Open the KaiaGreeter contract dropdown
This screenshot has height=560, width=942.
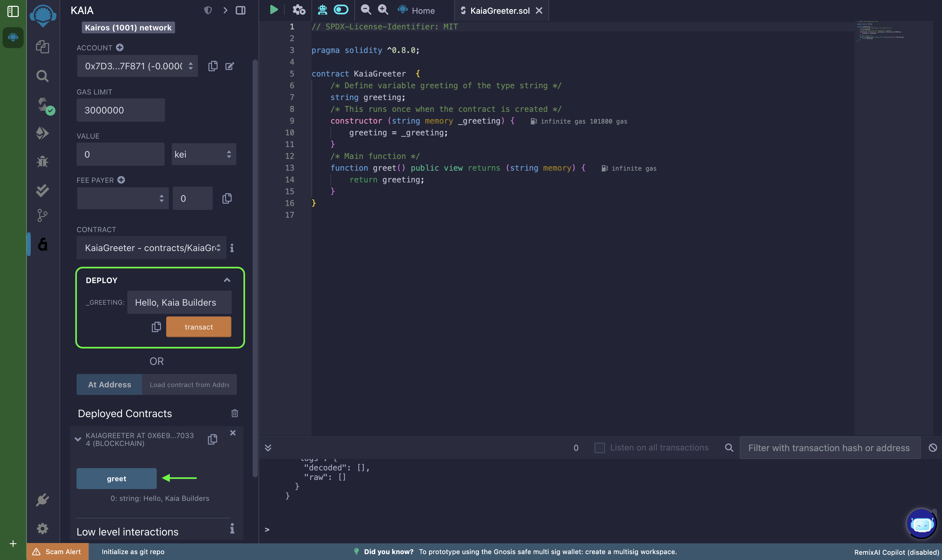click(151, 247)
